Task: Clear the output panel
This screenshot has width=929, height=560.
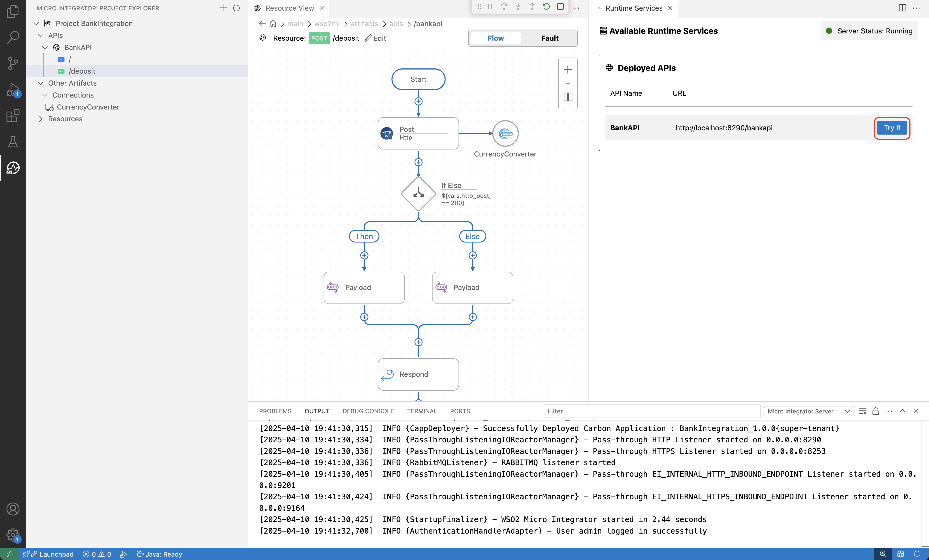Action: 863,411
